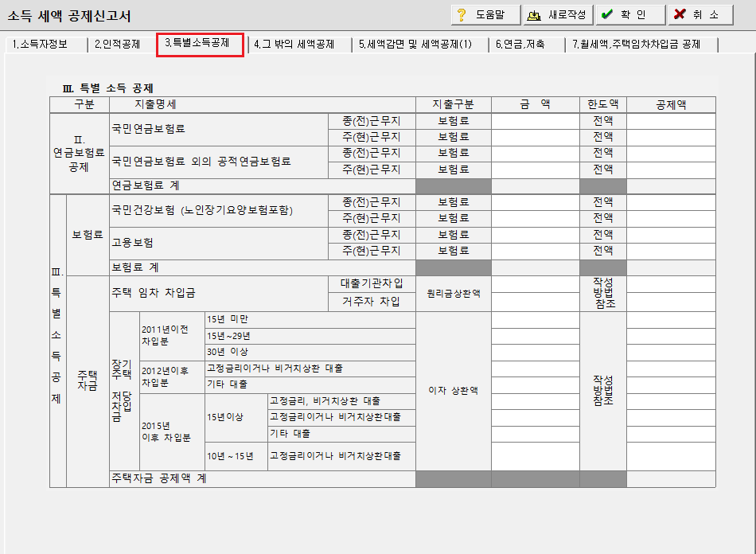Click the 보험료 계 row label
756x554 pixels.
[135, 267]
